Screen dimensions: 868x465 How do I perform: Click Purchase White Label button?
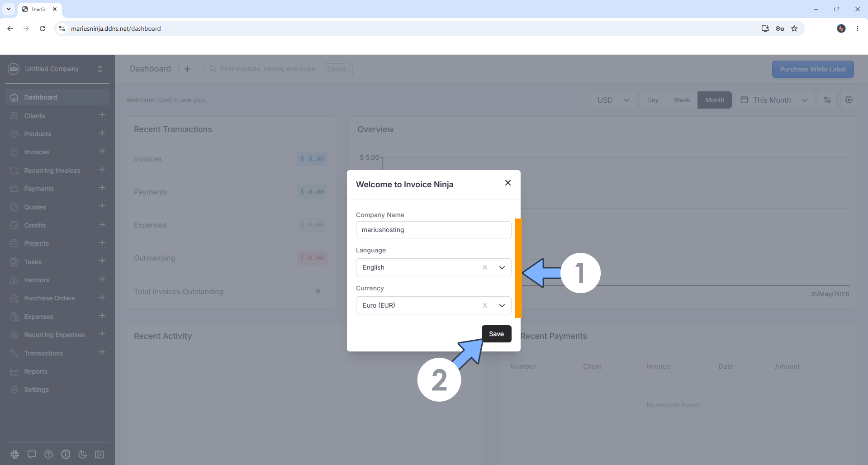click(813, 69)
